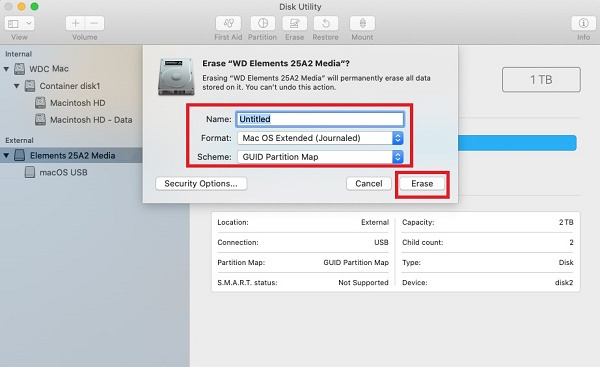Click 'disk2' device value

[564, 283]
